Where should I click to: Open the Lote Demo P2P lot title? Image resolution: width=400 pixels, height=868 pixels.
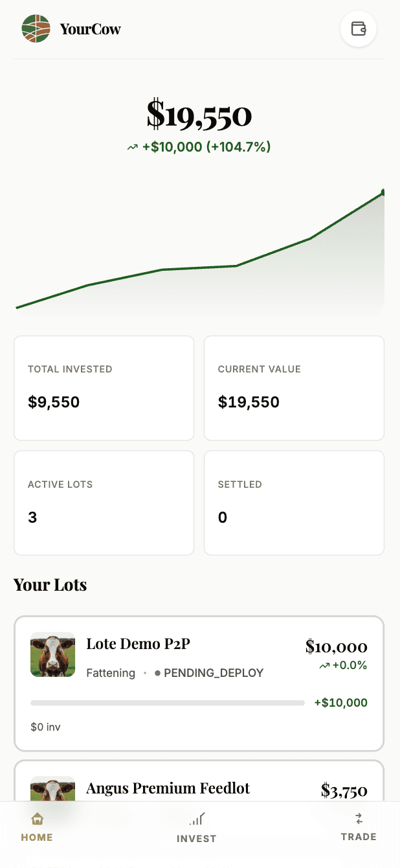point(139,644)
